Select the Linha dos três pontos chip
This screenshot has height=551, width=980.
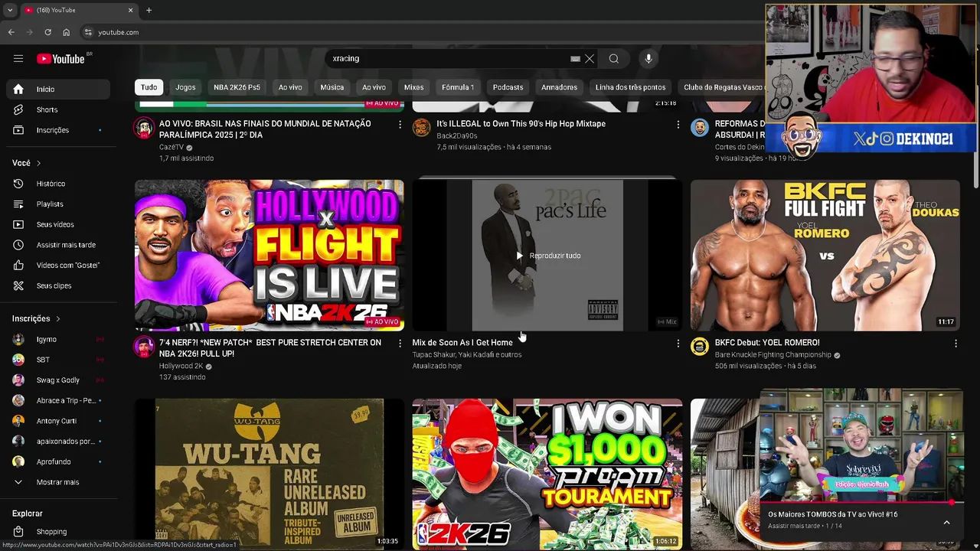[630, 87]
